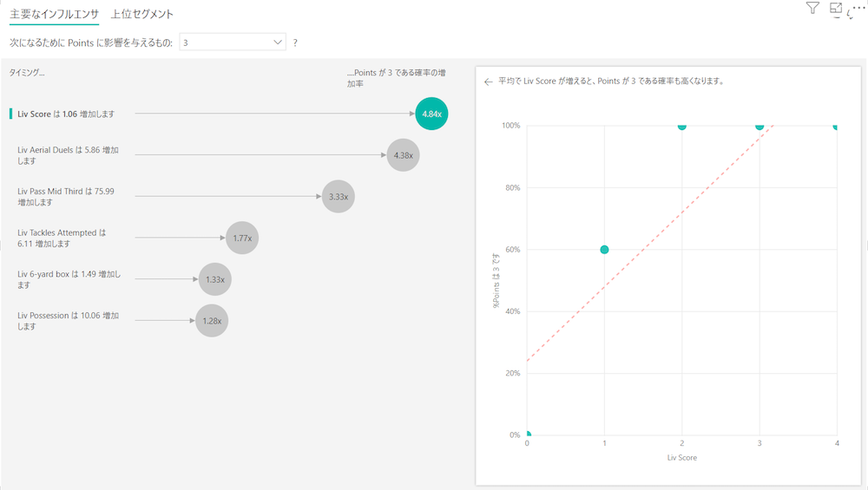Select the 1.77x Tackles Attempted bubble
The width and height of the screenshot is (868, 490).
click(242, 238)
